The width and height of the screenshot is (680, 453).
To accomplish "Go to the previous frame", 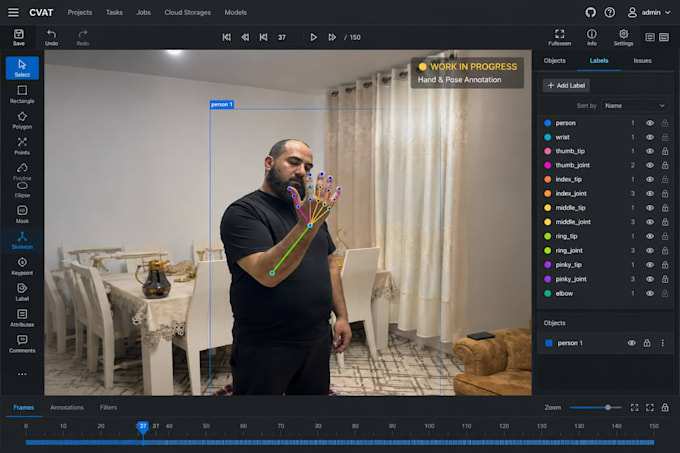I will coord(263,37).
